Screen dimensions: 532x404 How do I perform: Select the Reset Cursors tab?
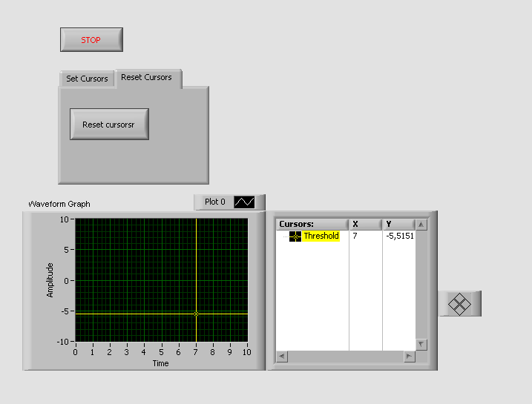146,78
